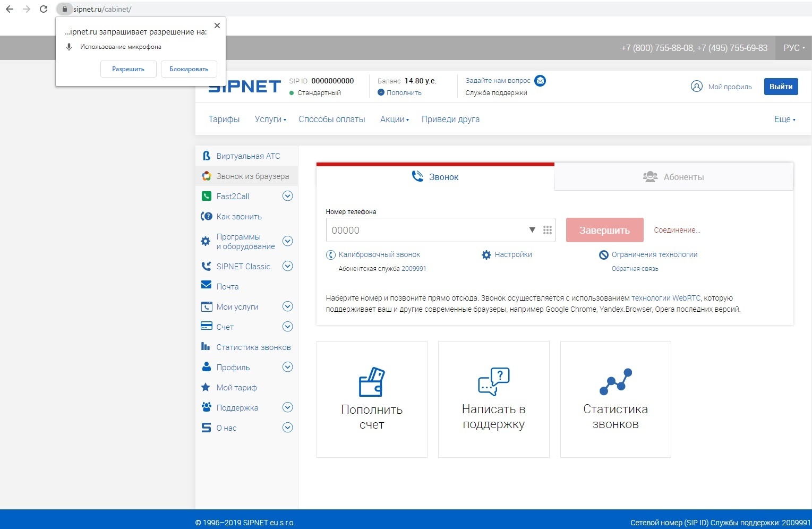Click the wallet icon on Пополнить счет card
The width and height of the screenshot is (812, 529).
(372, 382)
